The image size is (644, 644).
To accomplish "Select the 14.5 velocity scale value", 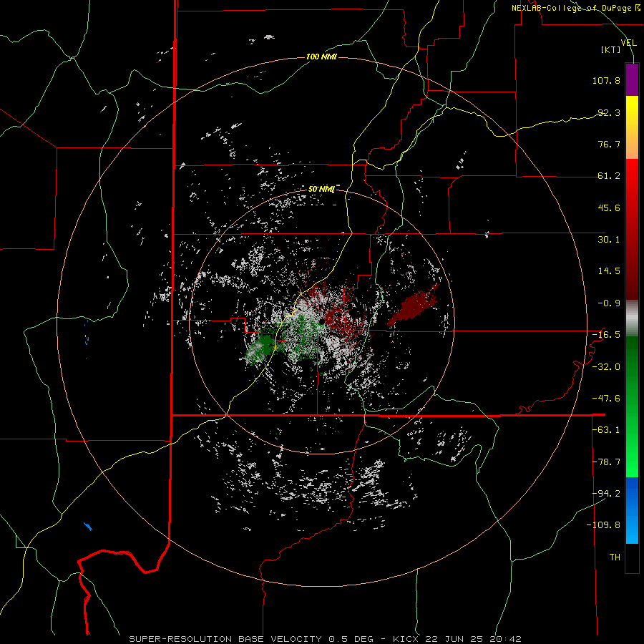I will (x=609, y=271).
